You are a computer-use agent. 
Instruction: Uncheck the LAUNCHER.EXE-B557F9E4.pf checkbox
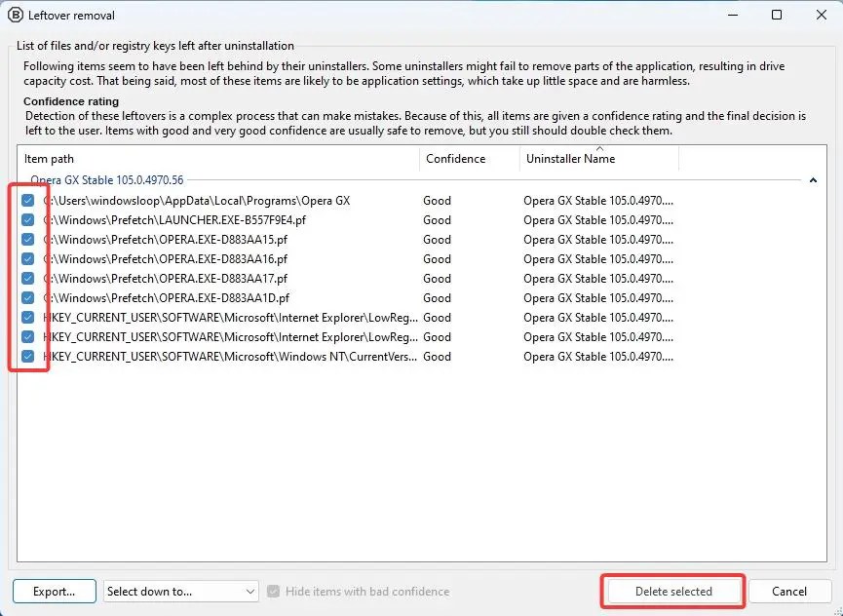point(28,220)
